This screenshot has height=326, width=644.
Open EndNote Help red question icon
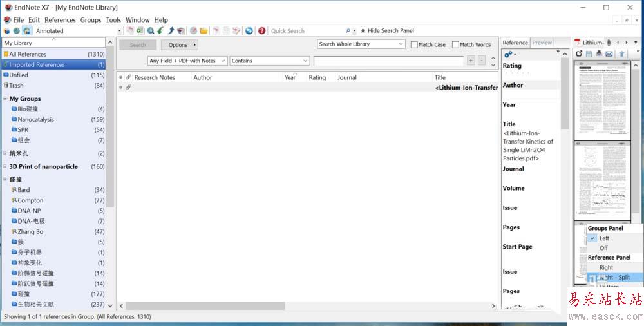tap(261, 31)
